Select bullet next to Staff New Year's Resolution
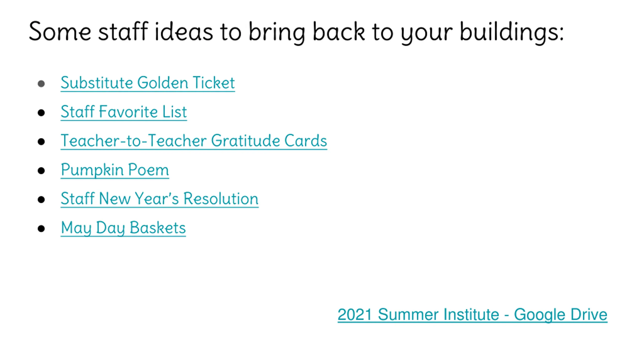 (41, 200)
